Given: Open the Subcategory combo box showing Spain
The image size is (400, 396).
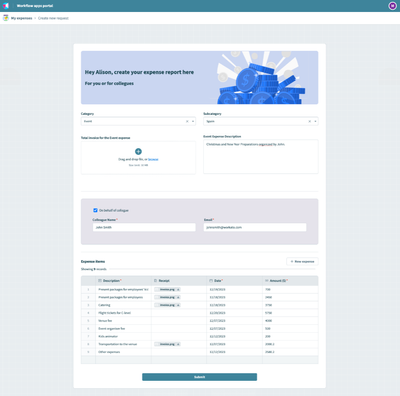Looking at the screenshot, I should (x=261, y=121).
